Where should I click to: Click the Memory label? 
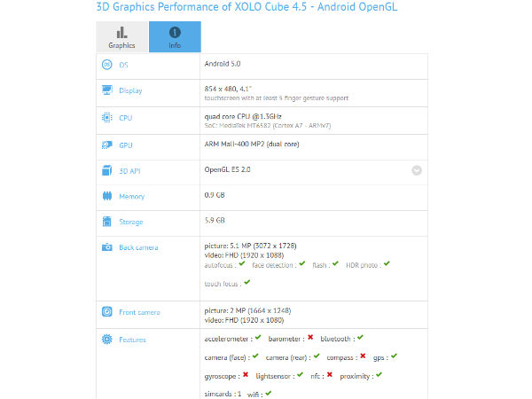(131, 197)
